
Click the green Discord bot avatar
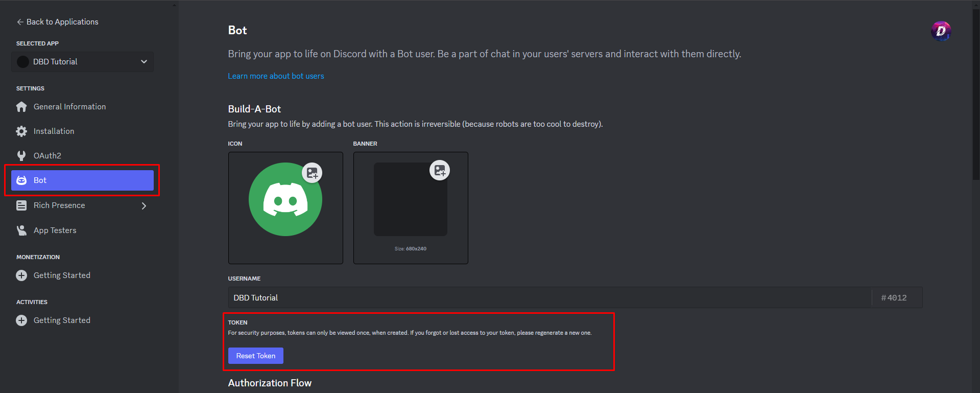(285, 199)
